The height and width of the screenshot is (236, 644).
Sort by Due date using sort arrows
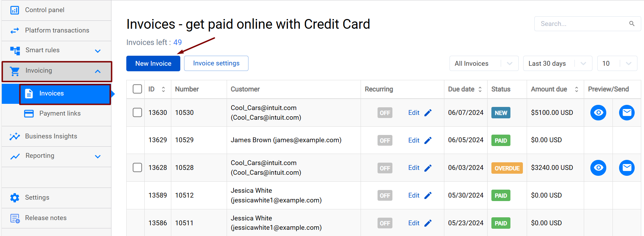point(480,89)
